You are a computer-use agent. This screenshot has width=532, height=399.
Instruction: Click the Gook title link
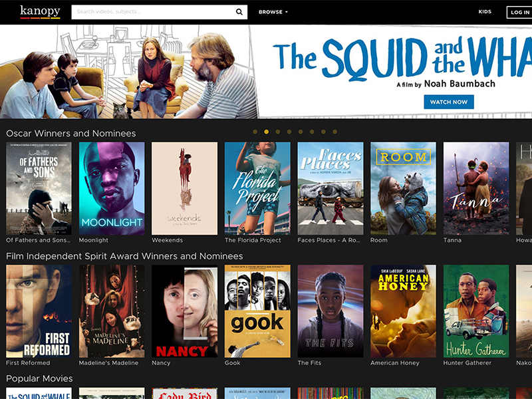[232, 363]
